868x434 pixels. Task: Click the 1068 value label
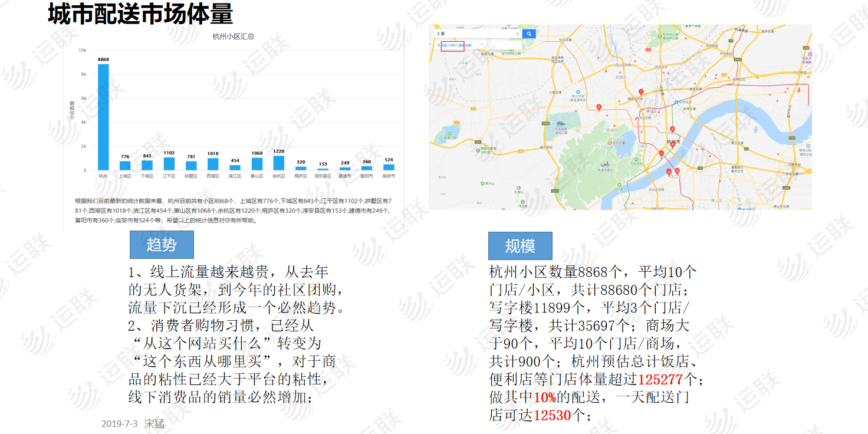click(x=257, y=153)
